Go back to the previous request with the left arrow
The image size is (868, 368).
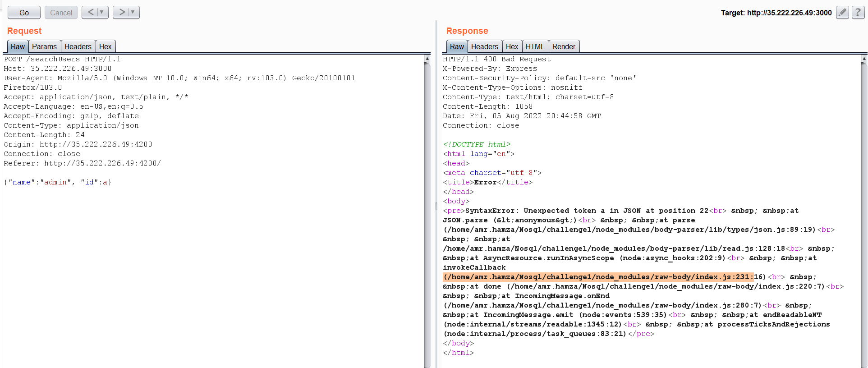91,12
